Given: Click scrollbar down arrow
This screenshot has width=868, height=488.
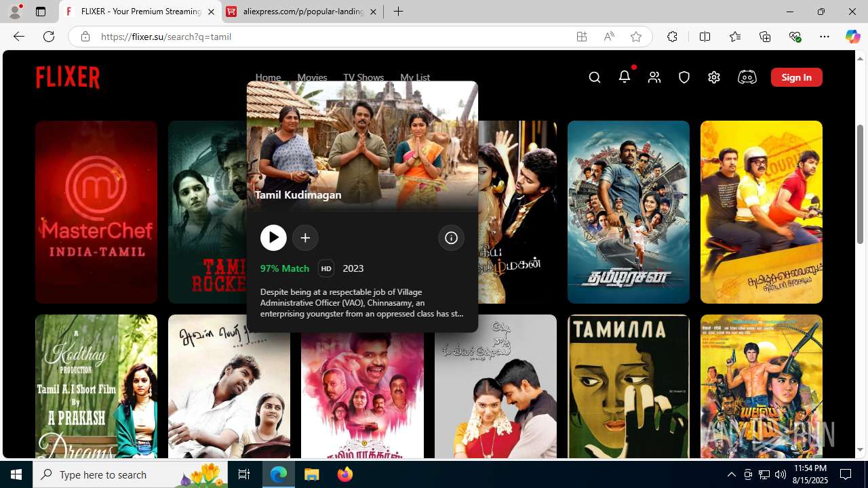Looking at the screenshot, I should tap(861, 450).
